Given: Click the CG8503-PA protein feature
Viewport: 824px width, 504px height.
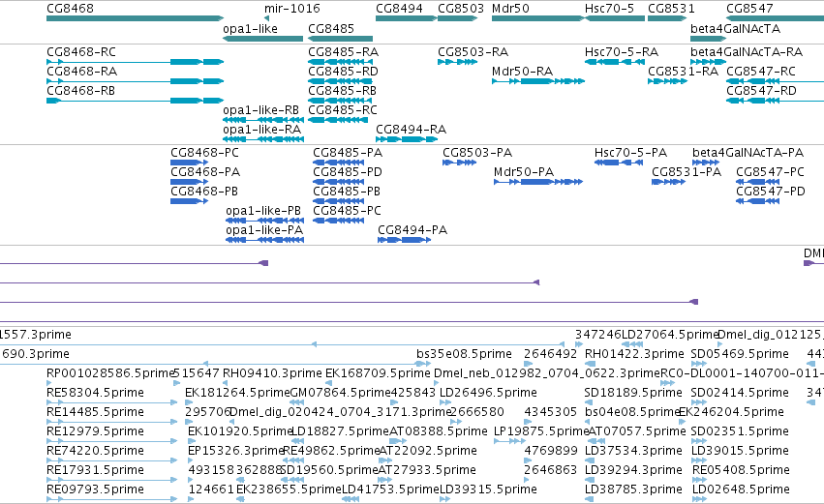Looking at the screenshot, I should (x=459, y=163).
